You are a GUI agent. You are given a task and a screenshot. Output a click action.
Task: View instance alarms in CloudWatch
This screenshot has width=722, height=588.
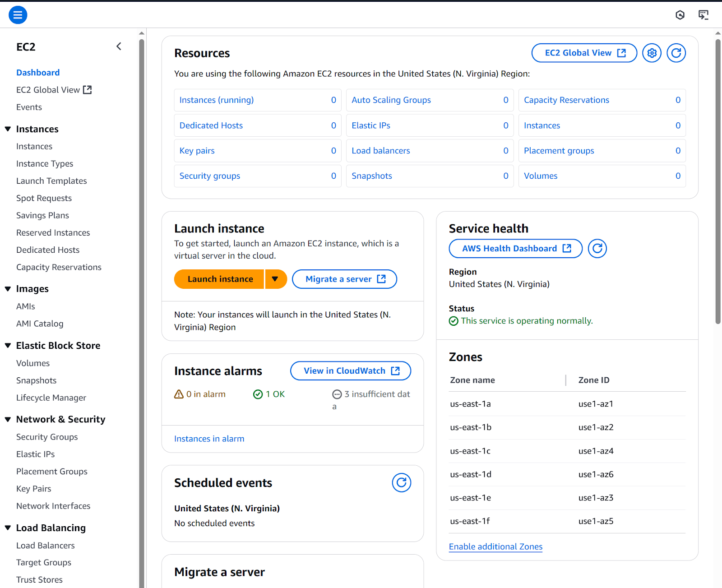(x=350, y=370)
